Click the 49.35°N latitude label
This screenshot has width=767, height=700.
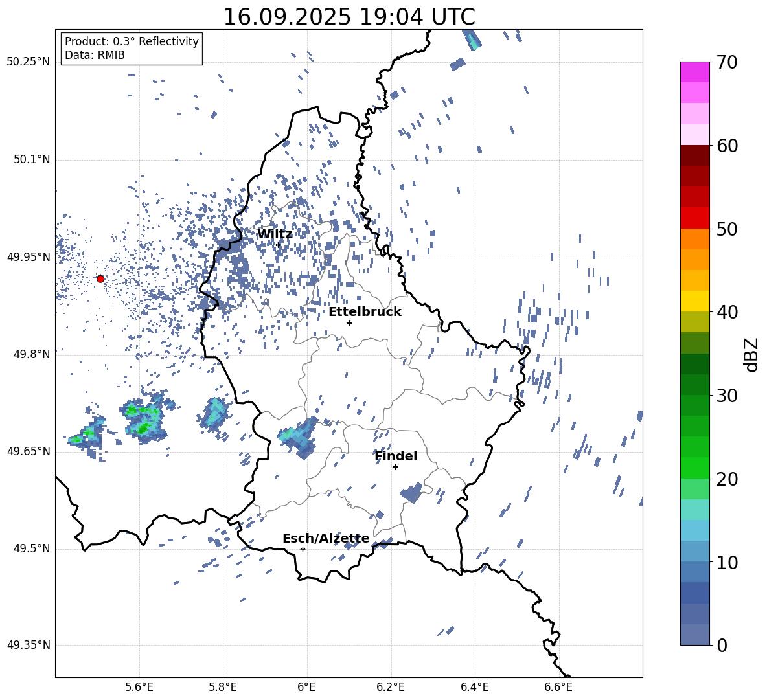(28, 645)
